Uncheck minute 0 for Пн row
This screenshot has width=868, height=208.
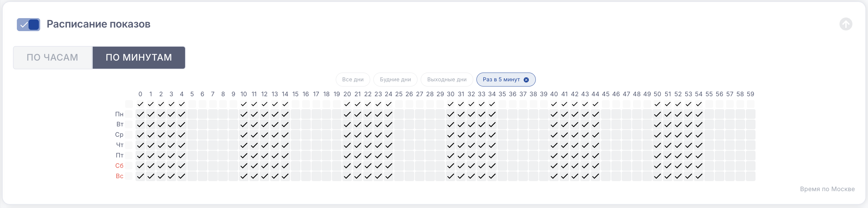point(141,114)
